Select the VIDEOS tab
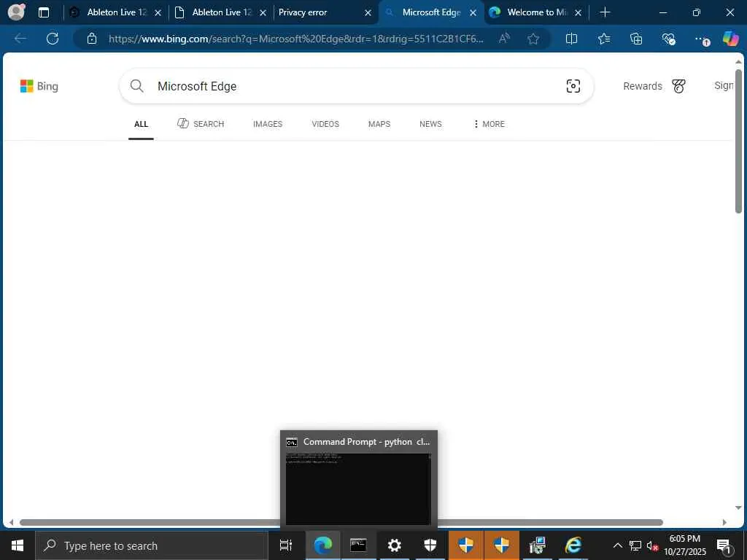This screenshot has height=560, width=747. pyautogui.click(x=325, y=124)
